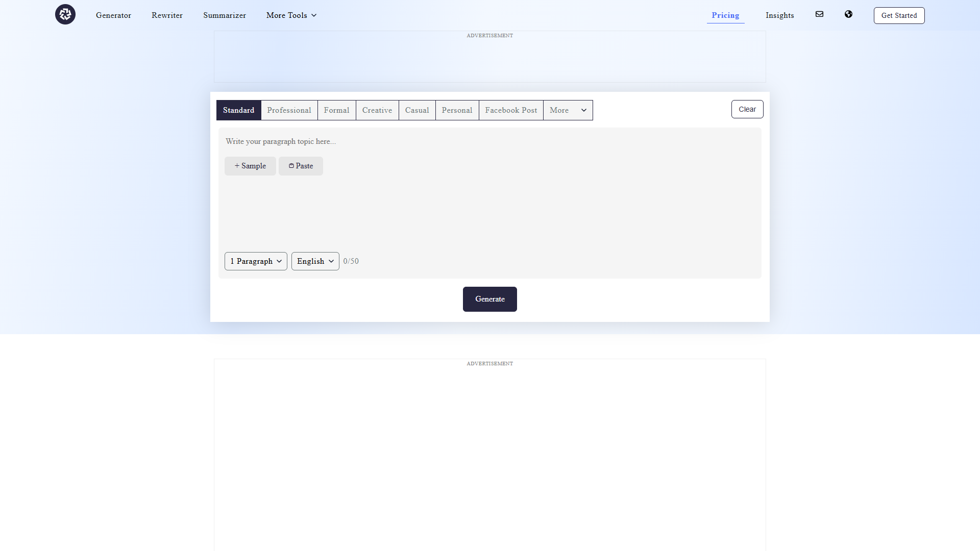Pick the Casual tone tab
This screenshot has width=980, height=551.
pyautogui.click(x=417, y=110)
